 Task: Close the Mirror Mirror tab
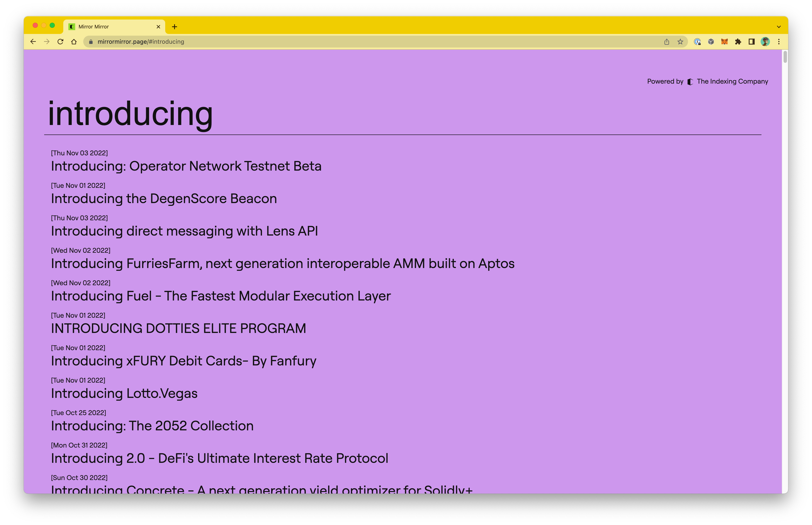pyautogui.click(x=158, y=27)
